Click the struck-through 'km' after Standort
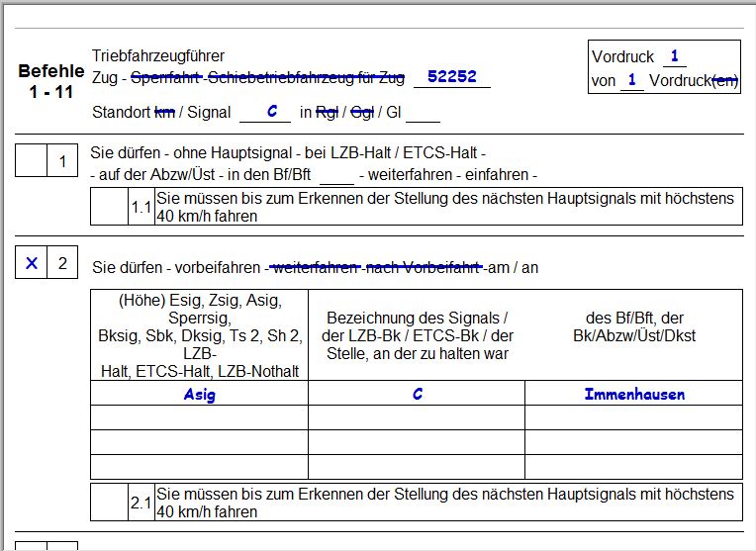Image resolution: width=756 pixels, height=551 pixels. pyautogui.click(x=165, y=113)
